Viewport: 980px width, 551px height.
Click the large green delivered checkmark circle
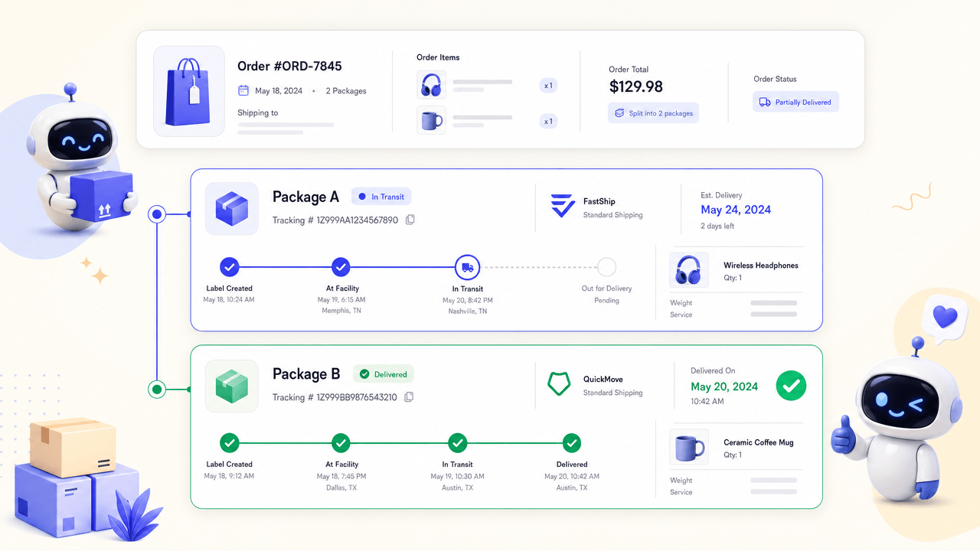(791, 386)
